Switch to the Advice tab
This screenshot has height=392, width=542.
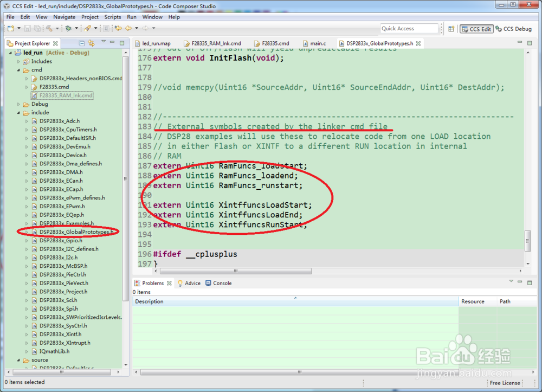pos(189,283)
